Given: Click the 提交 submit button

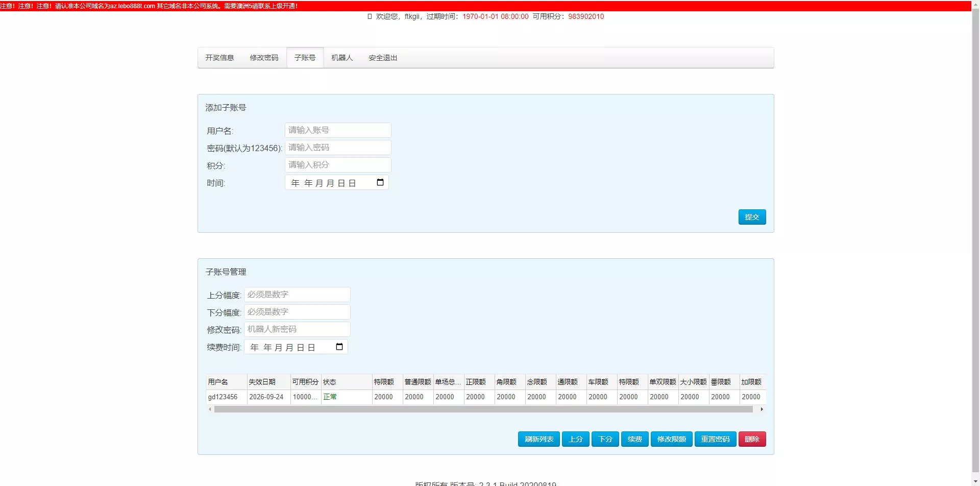Looking at the screenshot, I should click(x=751, y=216).
